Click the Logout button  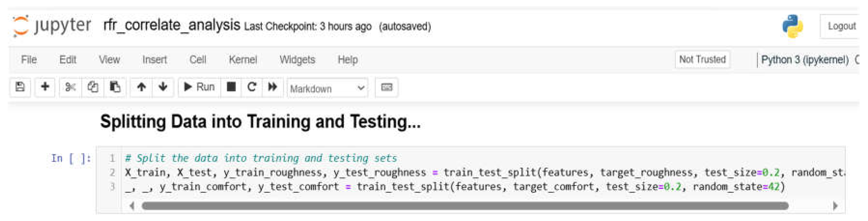(841, 26)
